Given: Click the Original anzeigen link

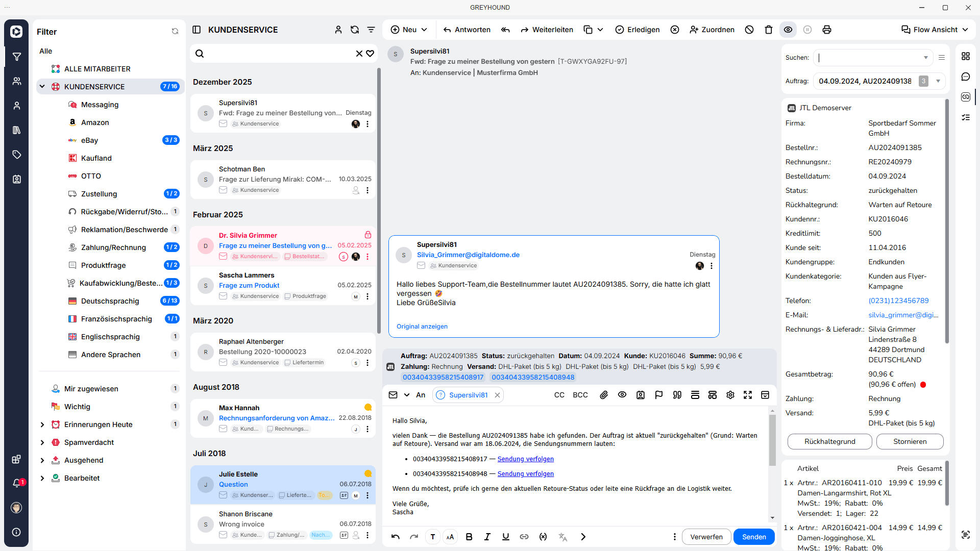Looking at the screenshot, I should 422,327.
